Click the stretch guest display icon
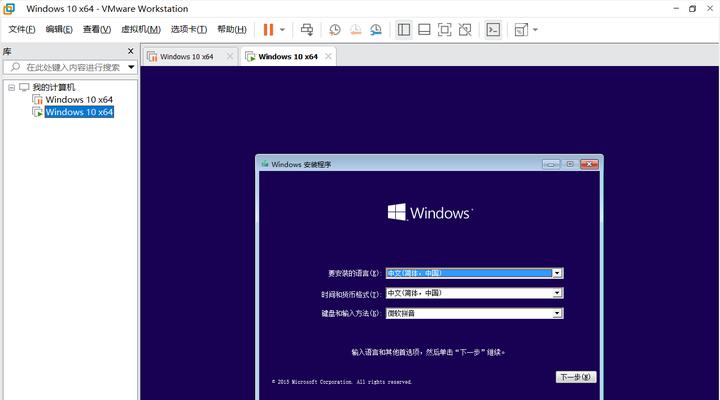 point(521,30)
